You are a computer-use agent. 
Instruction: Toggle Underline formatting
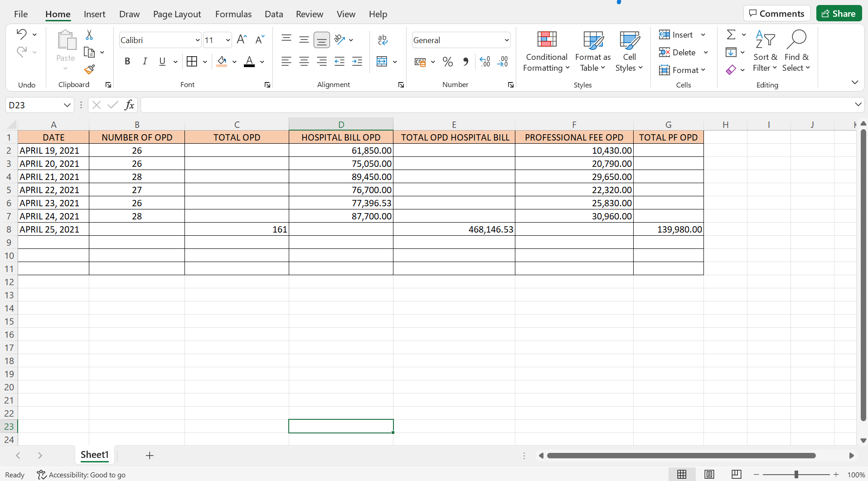point(162,62)
